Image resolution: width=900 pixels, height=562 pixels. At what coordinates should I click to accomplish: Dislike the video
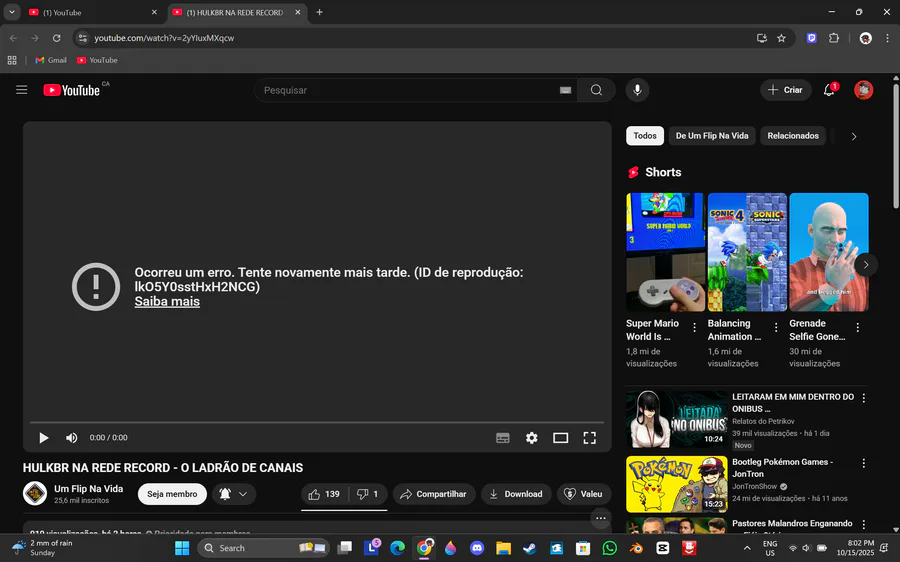point(368,494)
